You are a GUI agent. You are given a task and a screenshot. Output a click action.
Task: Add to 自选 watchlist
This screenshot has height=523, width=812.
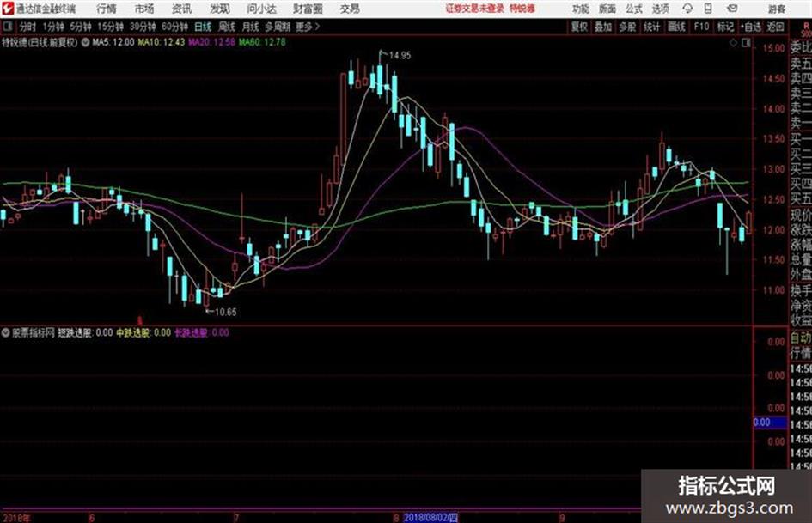click(x=751, y=27)
